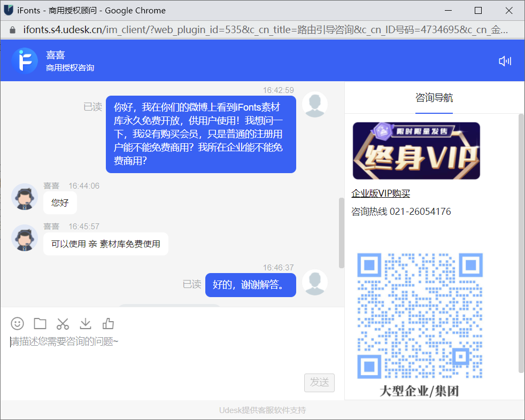Click the agent avatar beside 您好
The width and height of the screenshot is (525, 420).
click(x=25, y=197)
